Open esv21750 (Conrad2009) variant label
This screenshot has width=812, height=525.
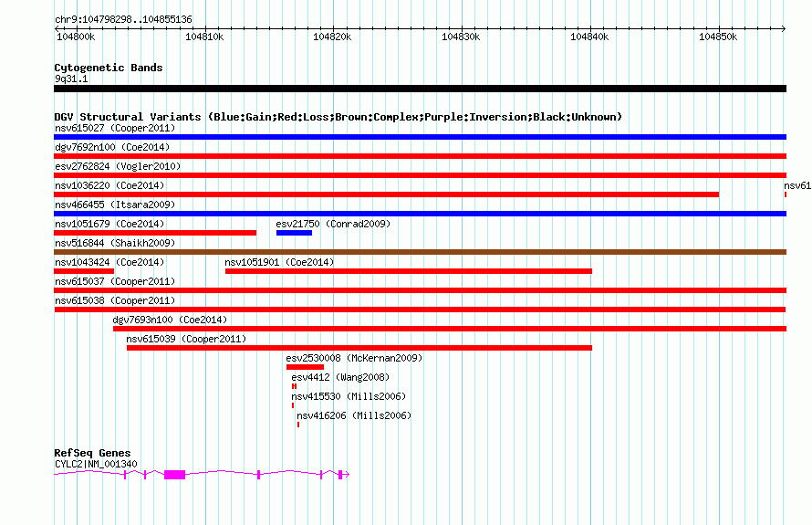[x=333, y=224]
